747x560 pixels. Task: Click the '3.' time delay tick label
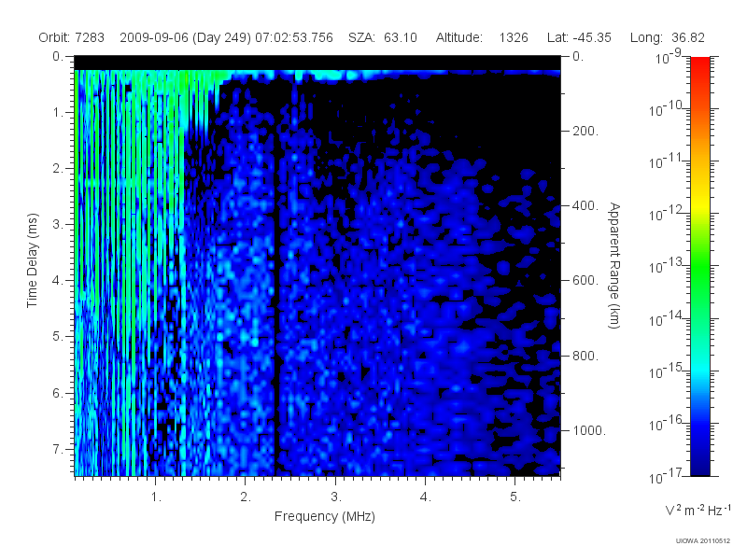click(x=58, y=224)
